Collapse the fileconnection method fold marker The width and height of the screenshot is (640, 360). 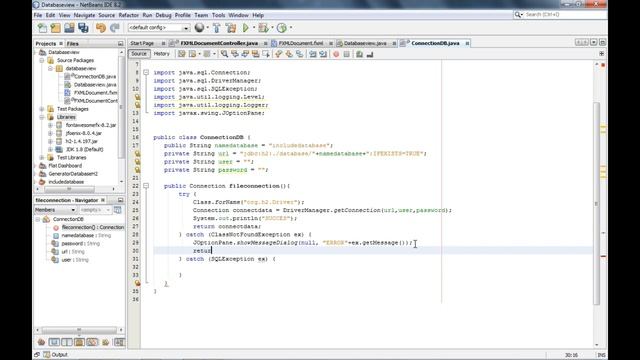(x=146, y=186)
